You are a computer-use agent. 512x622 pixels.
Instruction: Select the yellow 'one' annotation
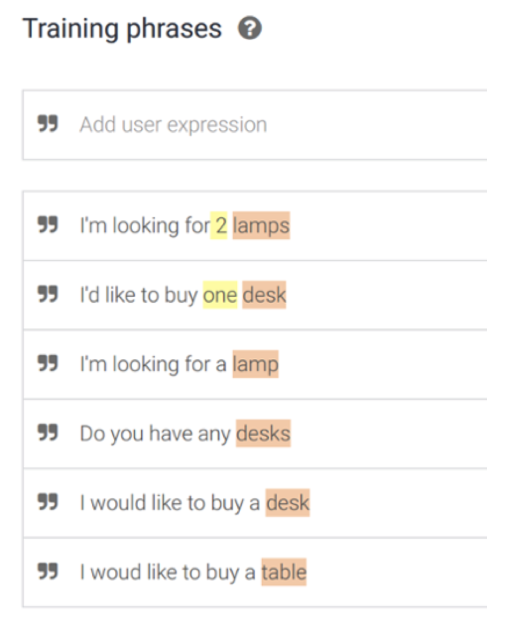pyautogui.click(x=220, y=295)
